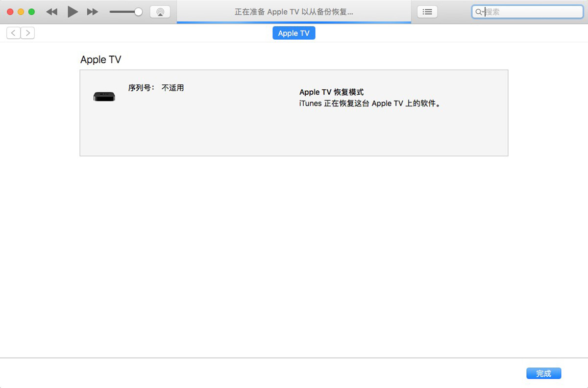The image size is (588, 388).
Task: Click the restore progress bar
Action: [x=294, y=22]
